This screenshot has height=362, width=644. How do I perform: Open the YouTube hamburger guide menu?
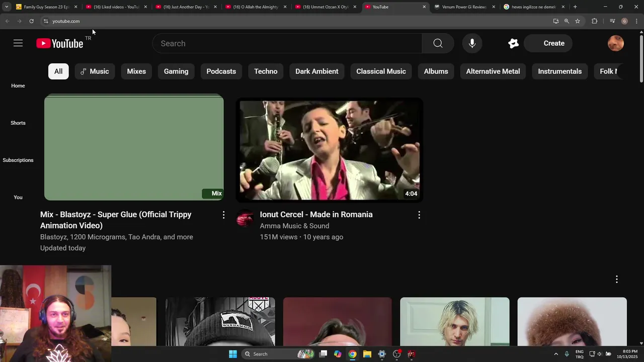click(x=18, y=43)
